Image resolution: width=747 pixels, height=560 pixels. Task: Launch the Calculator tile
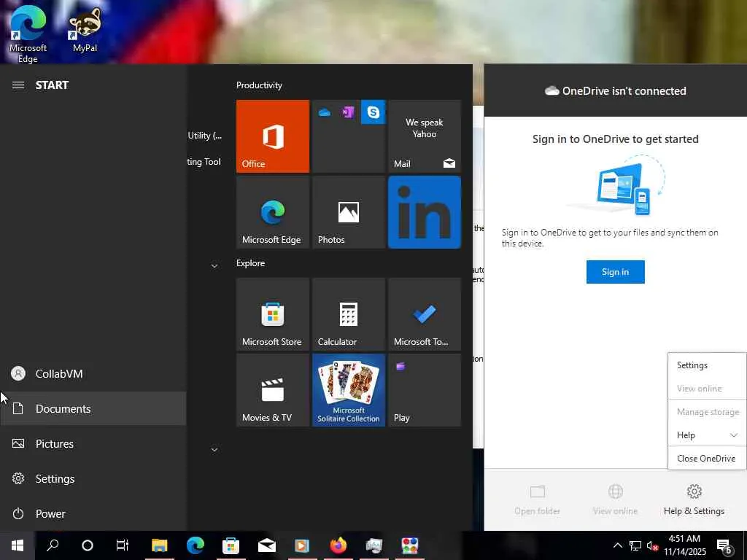tap(348, 314)
